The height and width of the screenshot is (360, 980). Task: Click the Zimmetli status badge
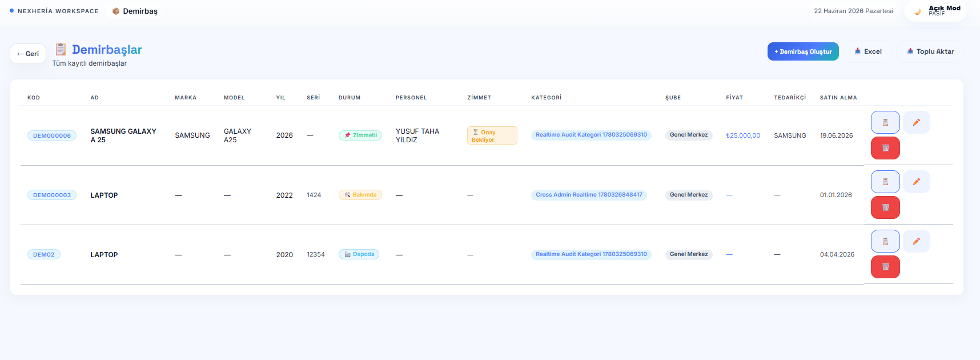(x=360, y=135)
